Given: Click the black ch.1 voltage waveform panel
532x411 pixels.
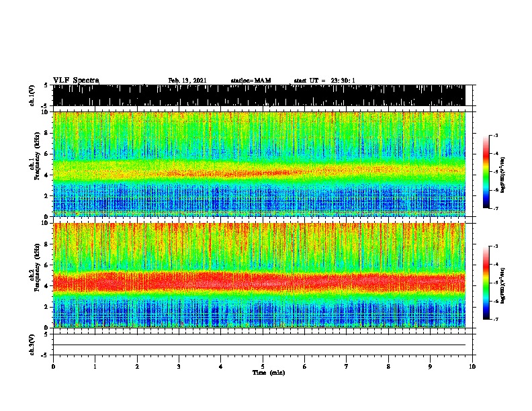Looking at the screenshot, I should (259, 95).
